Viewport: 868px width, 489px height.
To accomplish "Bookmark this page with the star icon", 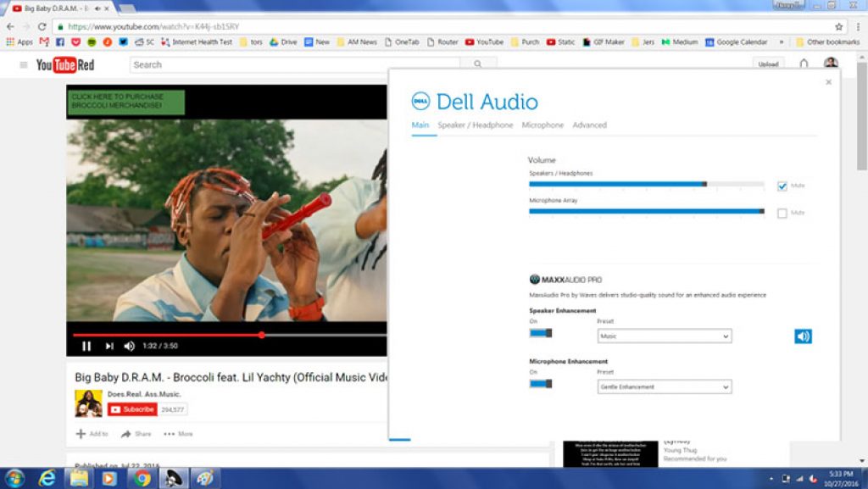I will pyautogui.click(x=838, y=26).
